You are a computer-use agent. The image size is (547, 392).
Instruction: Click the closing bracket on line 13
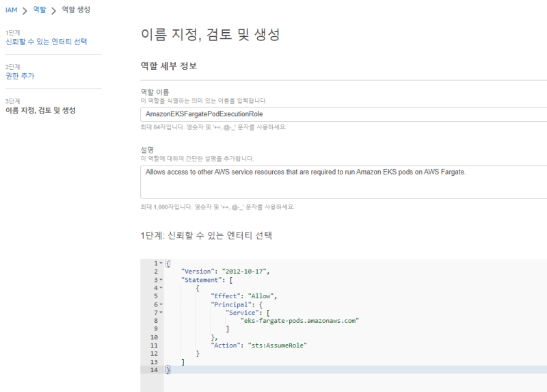pos(183,362)
